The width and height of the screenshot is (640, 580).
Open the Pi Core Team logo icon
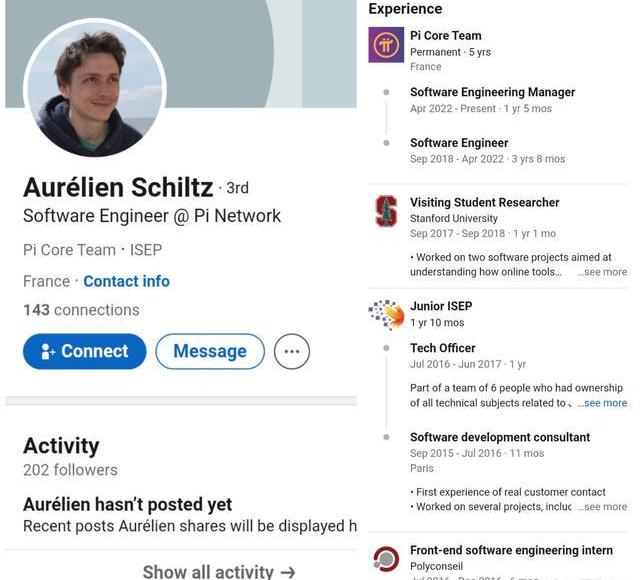point(386,45)
